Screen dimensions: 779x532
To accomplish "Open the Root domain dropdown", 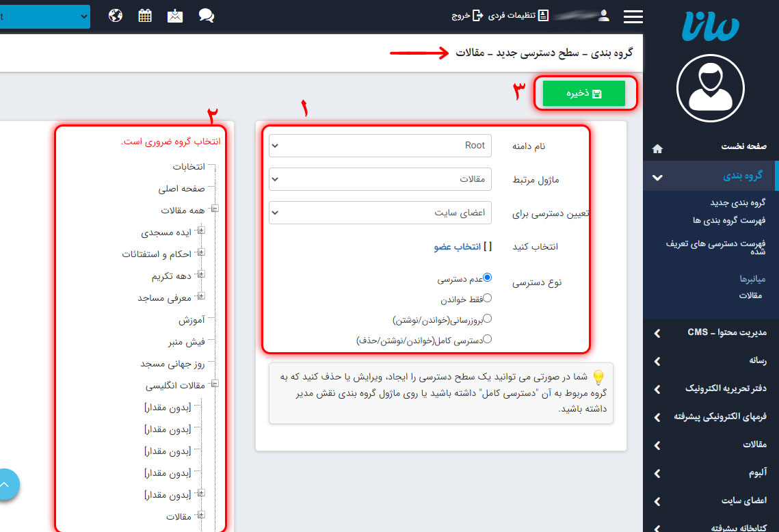I will 380,145.
